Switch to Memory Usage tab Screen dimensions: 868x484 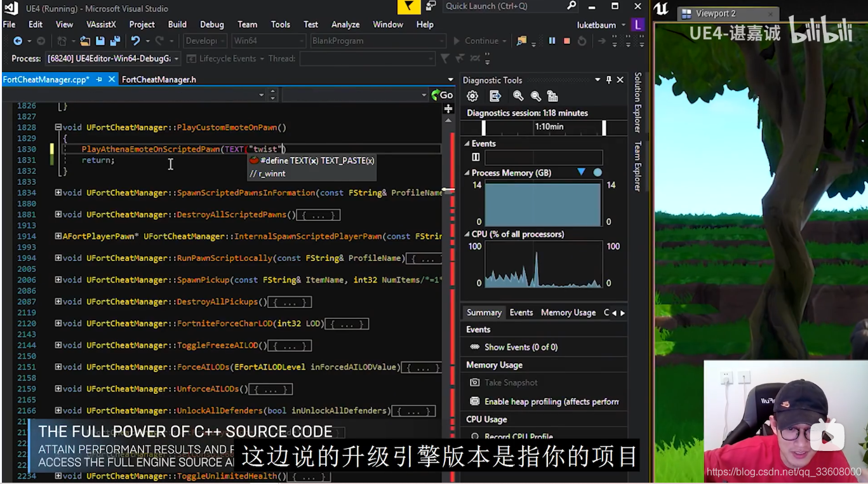point(568,313)
